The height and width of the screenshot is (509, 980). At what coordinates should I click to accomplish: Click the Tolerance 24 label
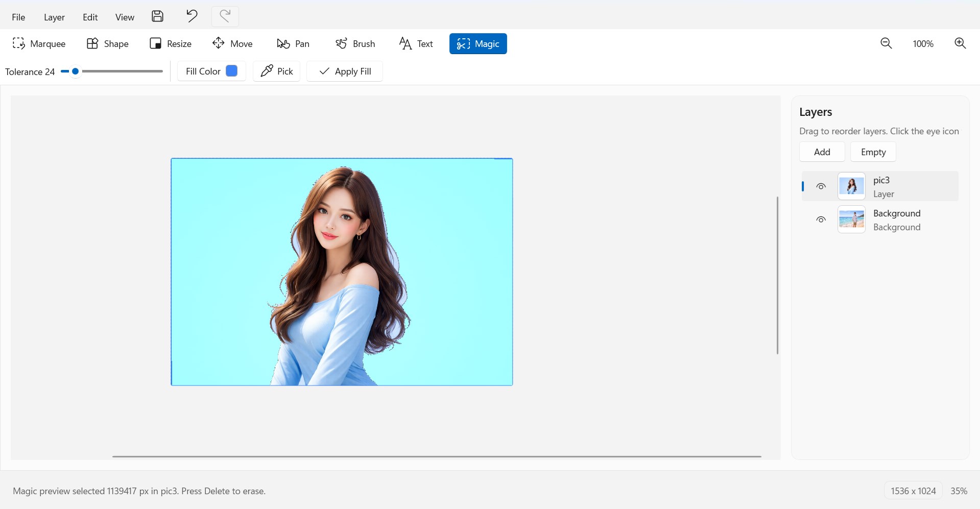point(30,71)
